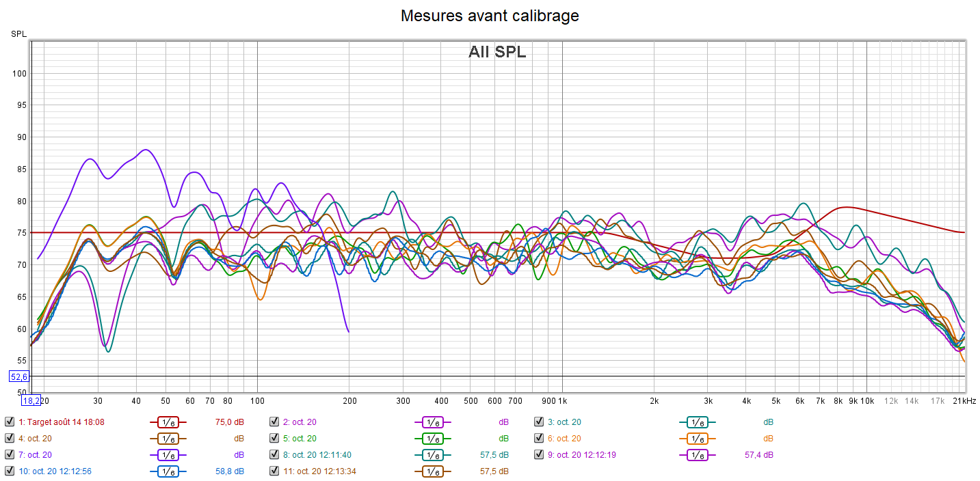The image size is (980, 481).
Task: Click the 1/6 smoothing icon for trace 2
Action: pyautogui.click(x=432, y=422)
